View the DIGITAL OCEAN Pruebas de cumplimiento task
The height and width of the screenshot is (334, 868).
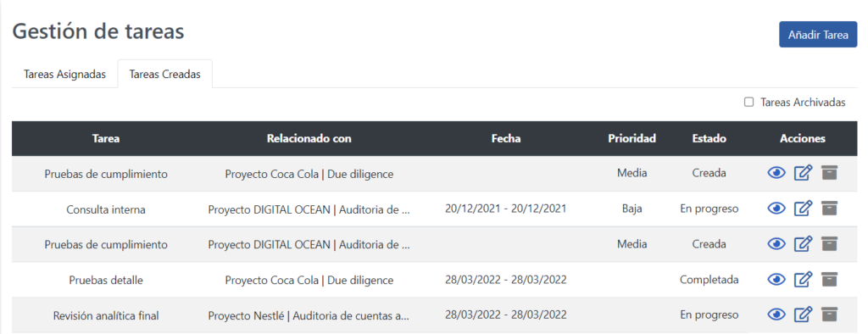[x=776, y=244]
